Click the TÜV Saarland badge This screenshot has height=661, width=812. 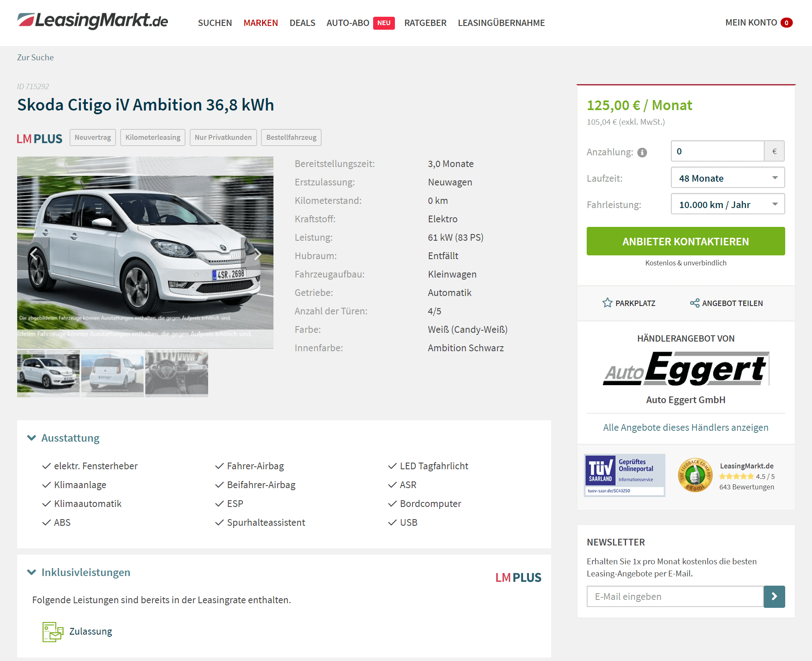pyautogui.click(x=624, y=475)
